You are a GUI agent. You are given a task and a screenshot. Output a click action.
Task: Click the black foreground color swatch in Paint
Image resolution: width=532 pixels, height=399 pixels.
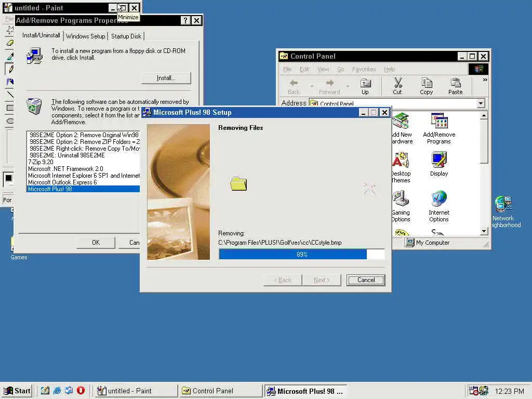pyautogui.click(x=8, y=178)
